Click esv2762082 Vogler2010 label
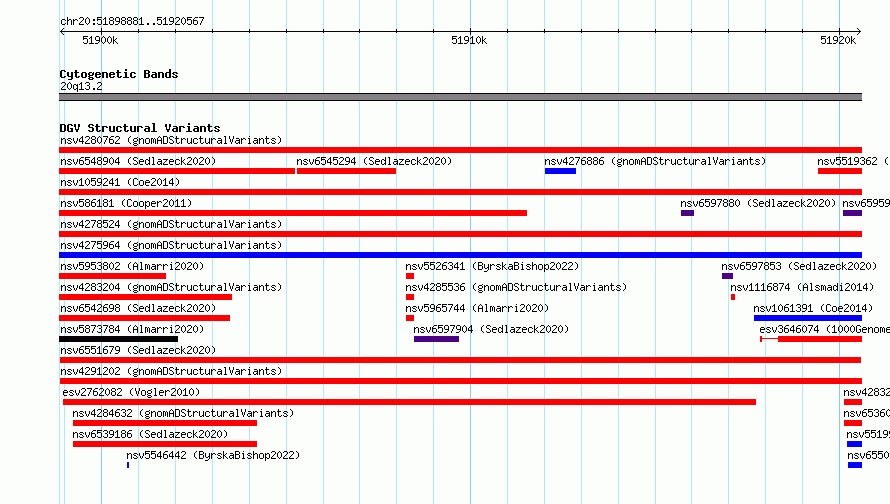This screenshot has width=890, height=504. coord(131,392)
